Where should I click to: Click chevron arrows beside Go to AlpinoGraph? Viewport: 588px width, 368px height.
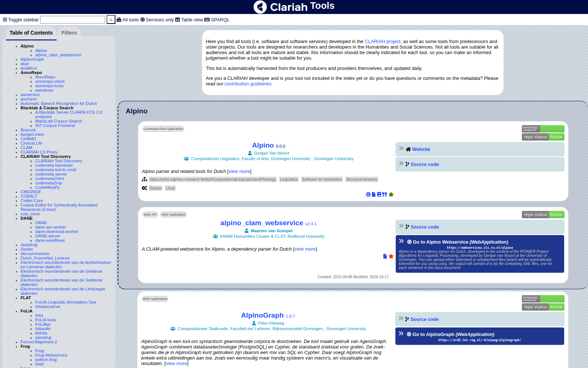pos(401,333)
